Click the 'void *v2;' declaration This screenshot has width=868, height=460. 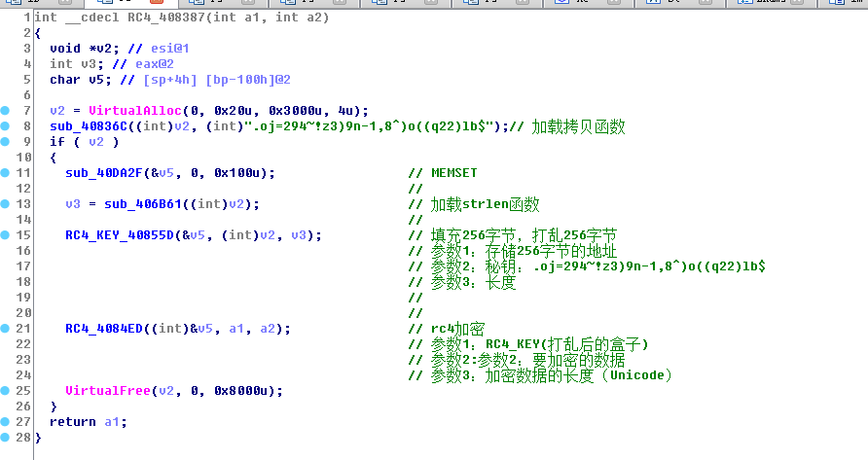[x=85, y=49]
